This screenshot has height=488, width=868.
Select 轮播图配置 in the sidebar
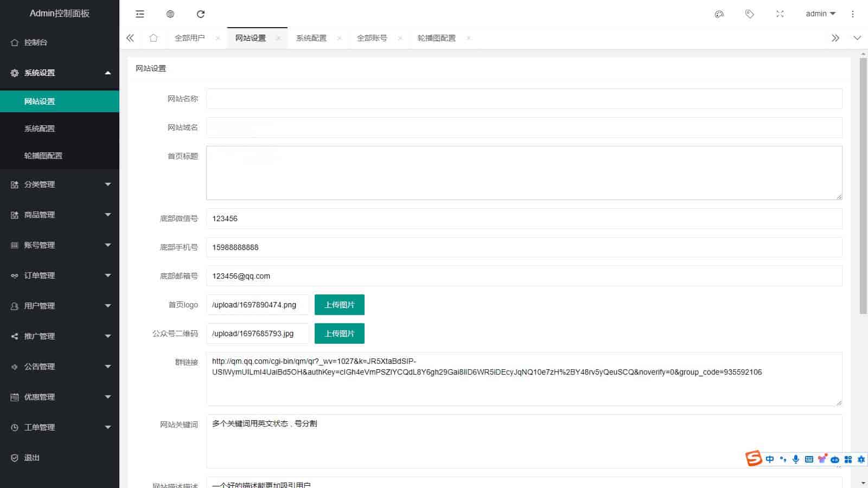(x=43, y=156)
